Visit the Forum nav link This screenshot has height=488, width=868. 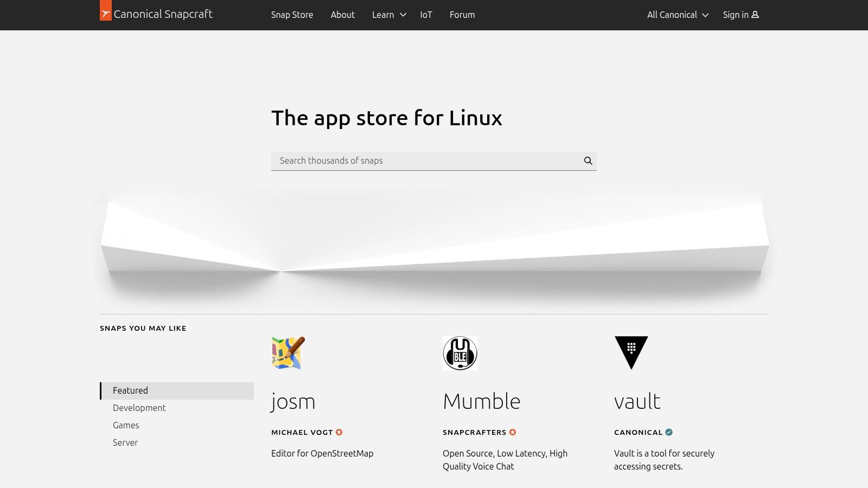click(x=462, y=15)
